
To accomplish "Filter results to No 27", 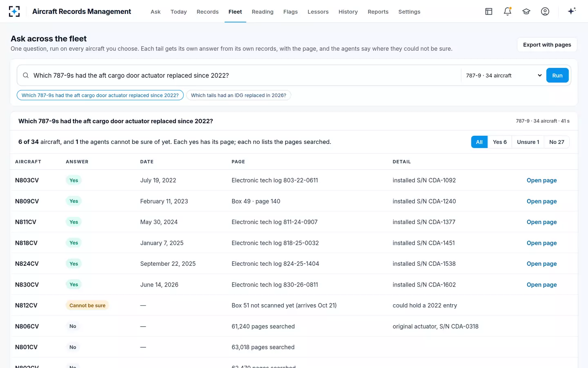I will (x=557, y=142).
